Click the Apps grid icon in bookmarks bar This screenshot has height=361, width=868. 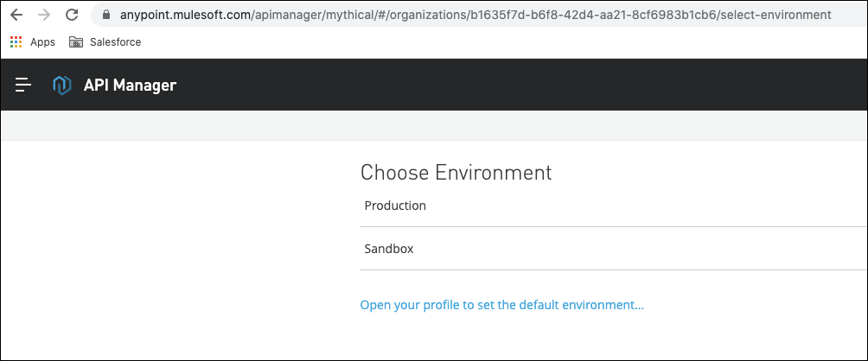[16, 41]
